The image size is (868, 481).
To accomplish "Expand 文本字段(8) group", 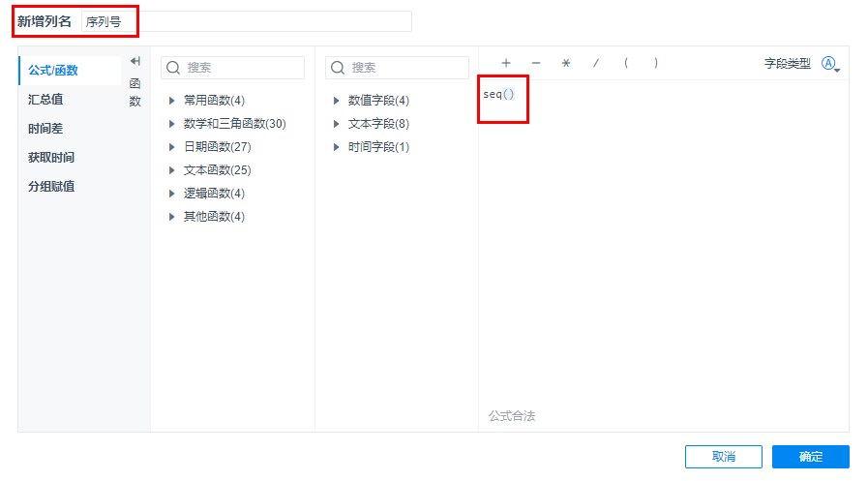I will point(336,124).
